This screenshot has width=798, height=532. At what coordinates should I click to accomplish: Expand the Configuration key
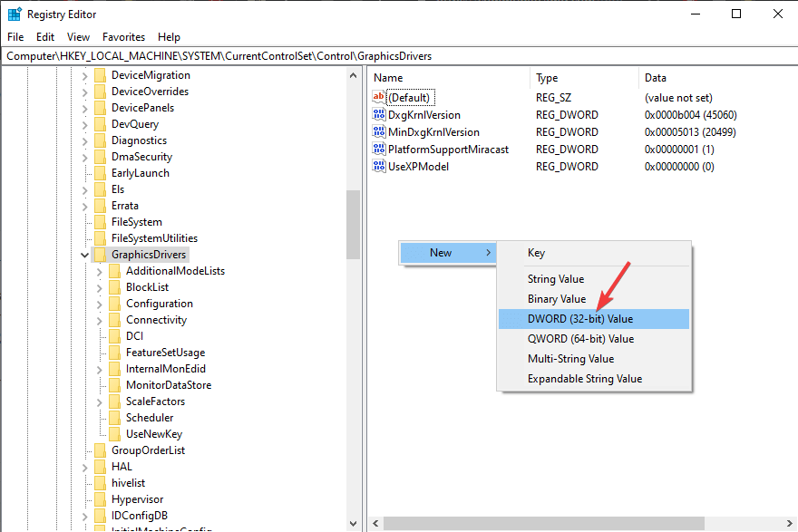click(x=100, y=305)
